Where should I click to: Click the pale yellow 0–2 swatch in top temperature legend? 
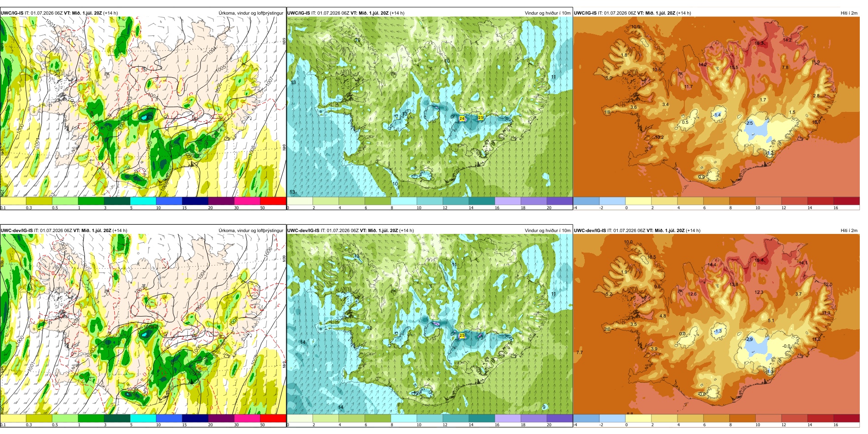[638, 201]
